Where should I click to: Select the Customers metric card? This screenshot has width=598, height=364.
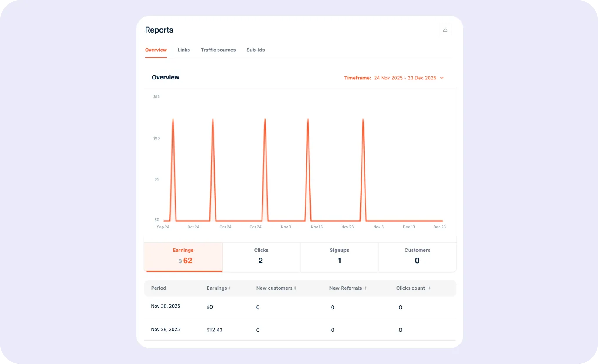coord(417,257)
